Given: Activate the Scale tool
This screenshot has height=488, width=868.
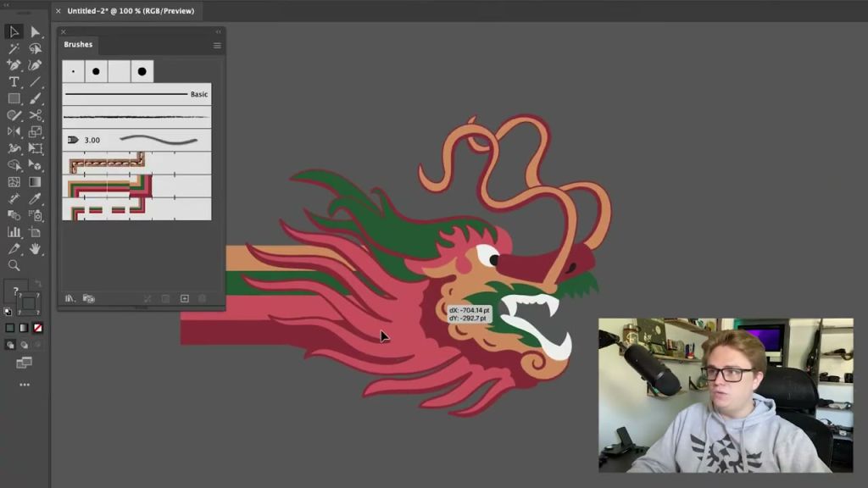Looking at the screenshot, I should coord(35,131).
